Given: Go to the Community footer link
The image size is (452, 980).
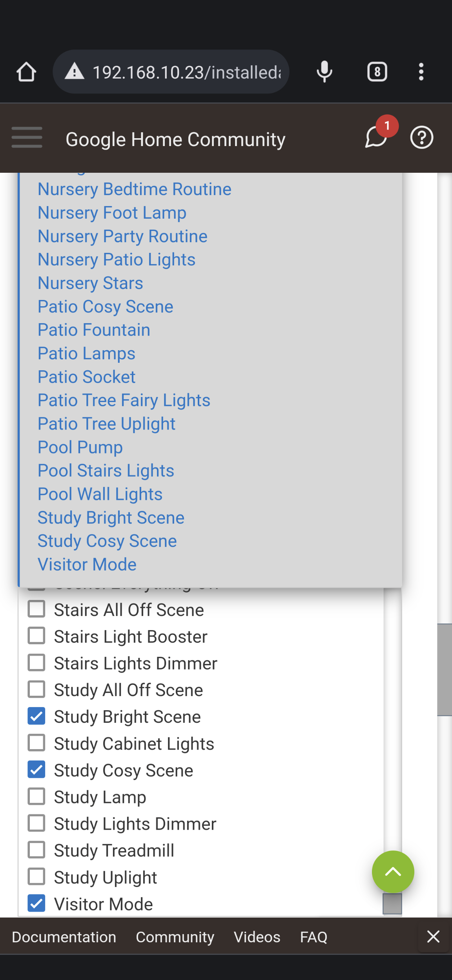Looking at the screenshot, I should click(175, 937).
